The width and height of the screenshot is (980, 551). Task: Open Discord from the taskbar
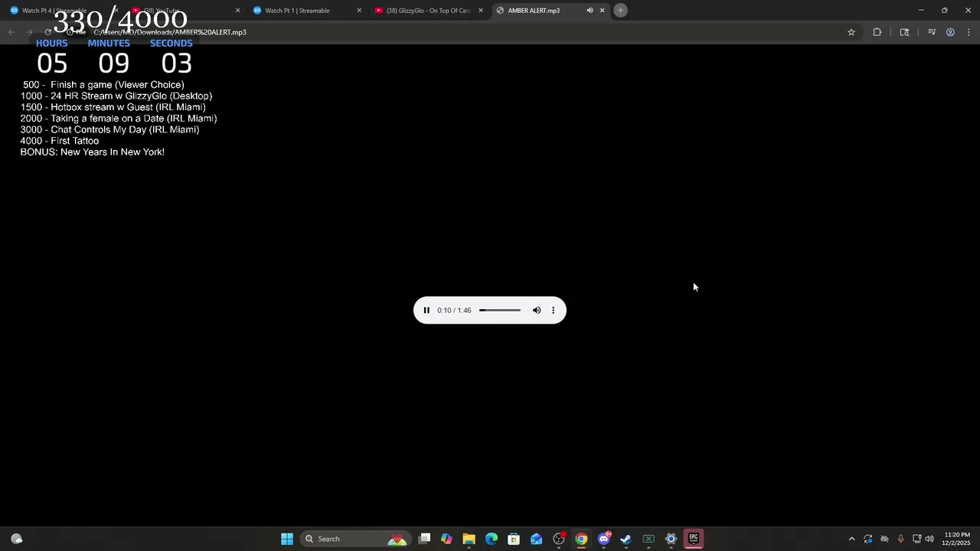(603, 539)
